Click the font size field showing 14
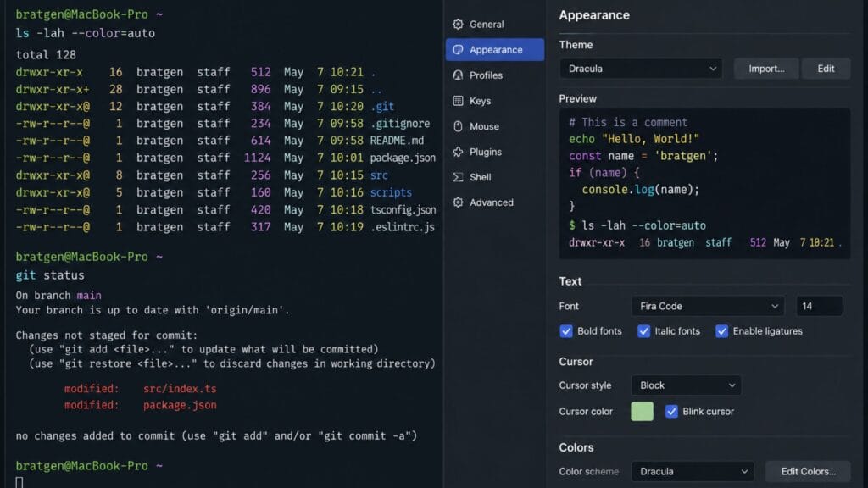Image resolution: width=868 pixels, height=488 pixels. click(x=819, y=306)
